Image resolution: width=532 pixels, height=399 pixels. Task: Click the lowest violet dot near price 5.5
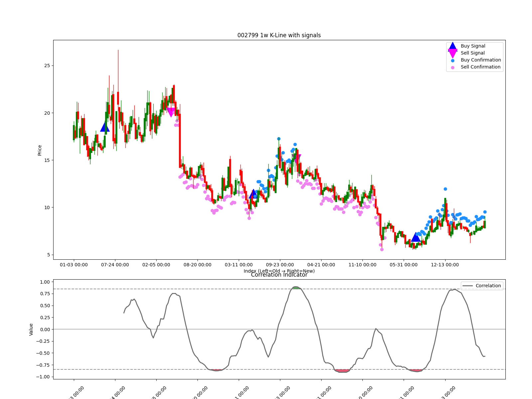pos(382,249)
